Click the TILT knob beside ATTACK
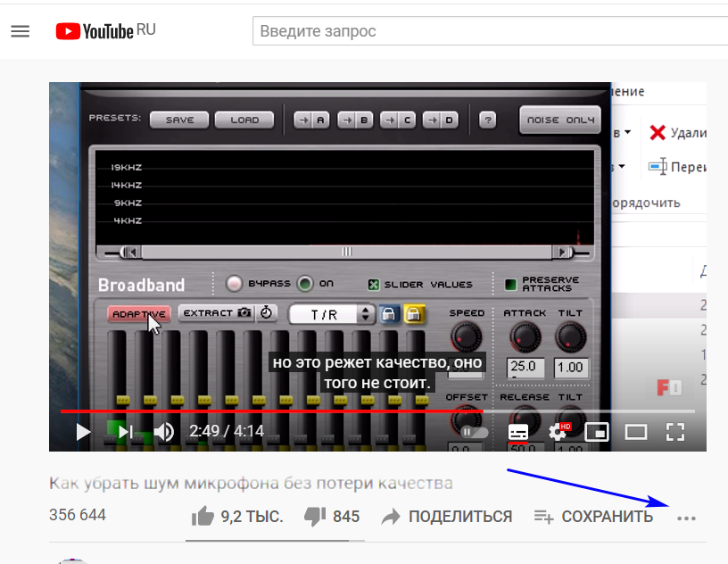The width and height of the screenshot is (728, 564). click(571, 337)
